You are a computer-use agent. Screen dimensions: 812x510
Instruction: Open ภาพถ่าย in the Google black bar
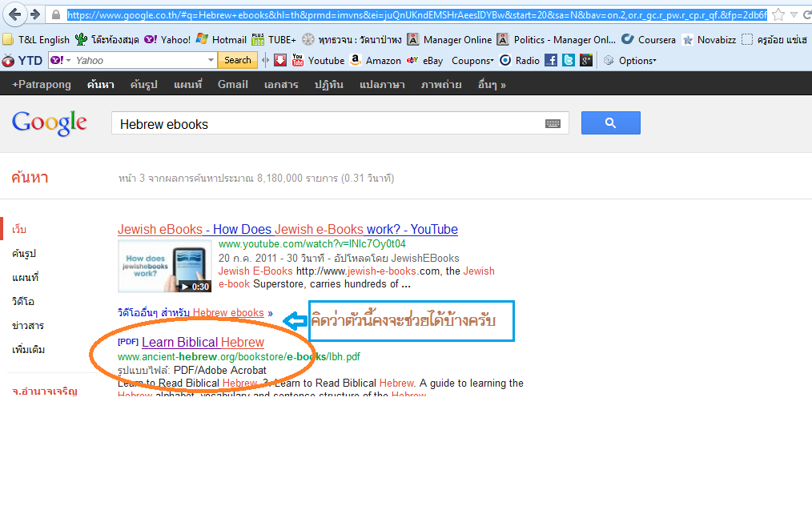(x=441, y=84)
